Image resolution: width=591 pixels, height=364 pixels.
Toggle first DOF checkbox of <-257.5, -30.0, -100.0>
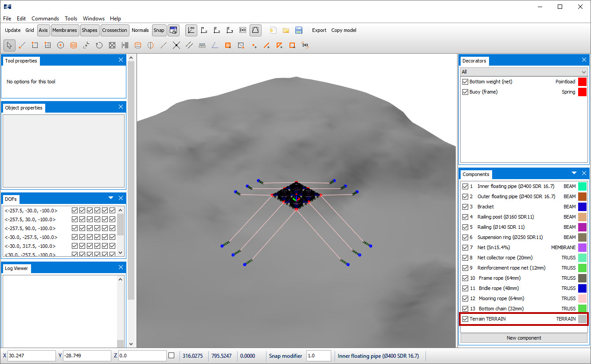pyautogui.click(x=74, y=210)
